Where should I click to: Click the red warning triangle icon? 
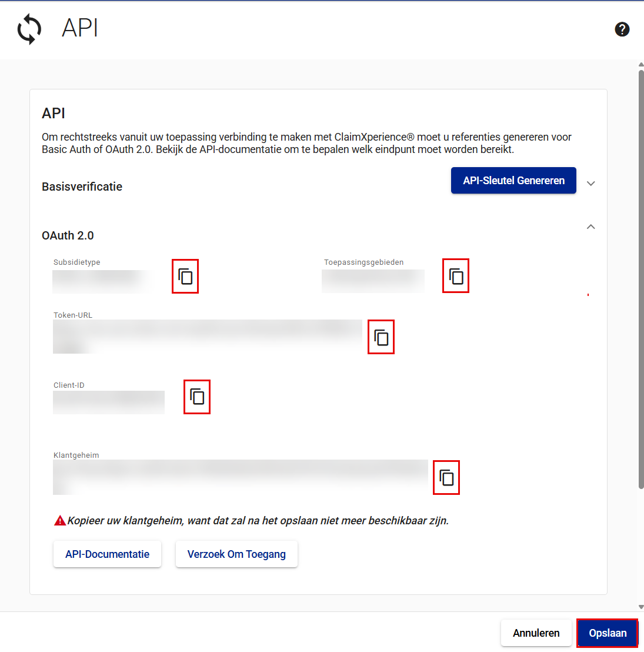tap(59, 521)
